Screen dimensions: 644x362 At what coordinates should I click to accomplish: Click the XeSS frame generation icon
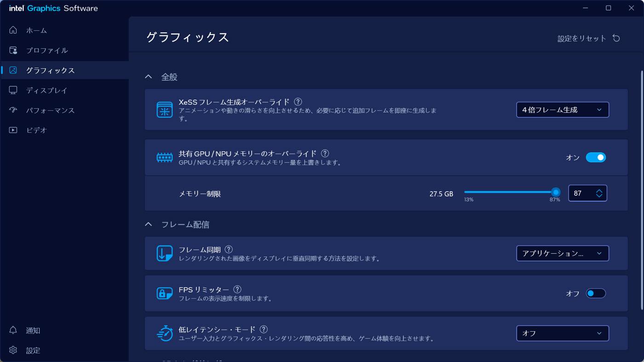pos(165,110)
